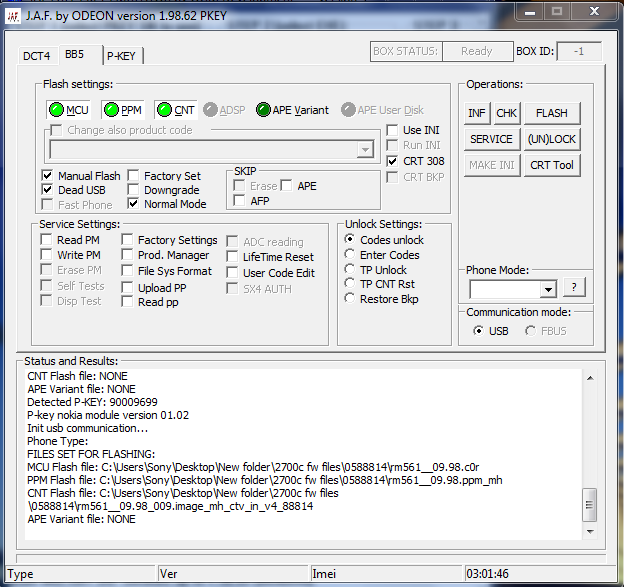This screenshot has width=624, height=587.
Task: Enable the Write PM checkbox
Action: (46, 254)
